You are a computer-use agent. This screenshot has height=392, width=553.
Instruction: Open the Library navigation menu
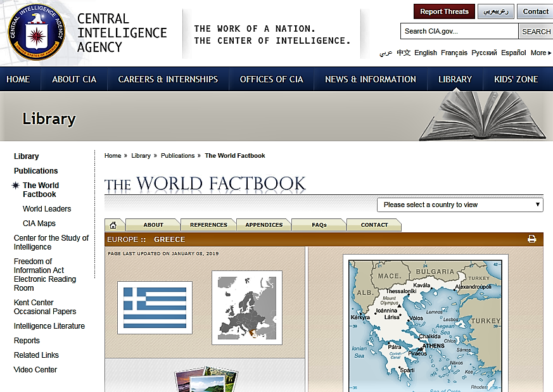(x=455, y=79)
